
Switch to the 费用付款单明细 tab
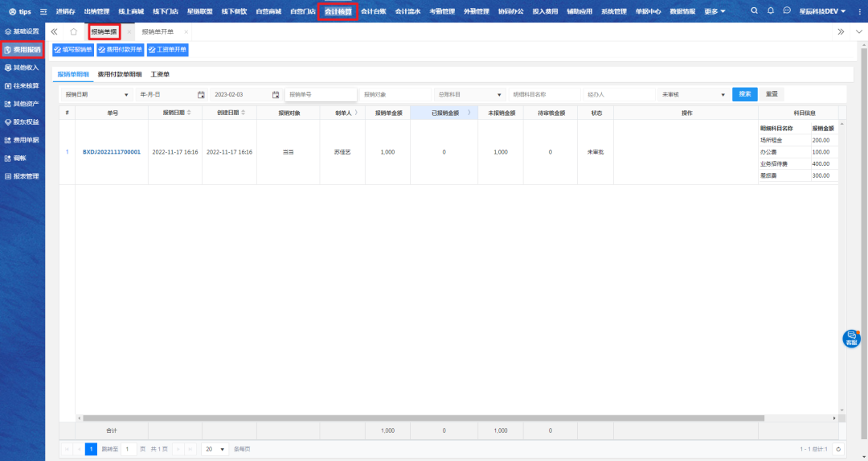[120, 74]
